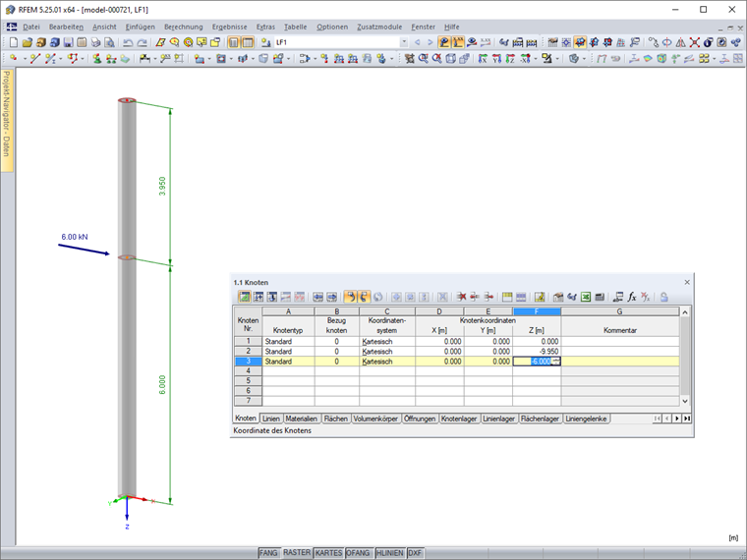Click the isometric wireframe cube icon
The height and width of the screenshot is (560, 747).
click(451, 59)
